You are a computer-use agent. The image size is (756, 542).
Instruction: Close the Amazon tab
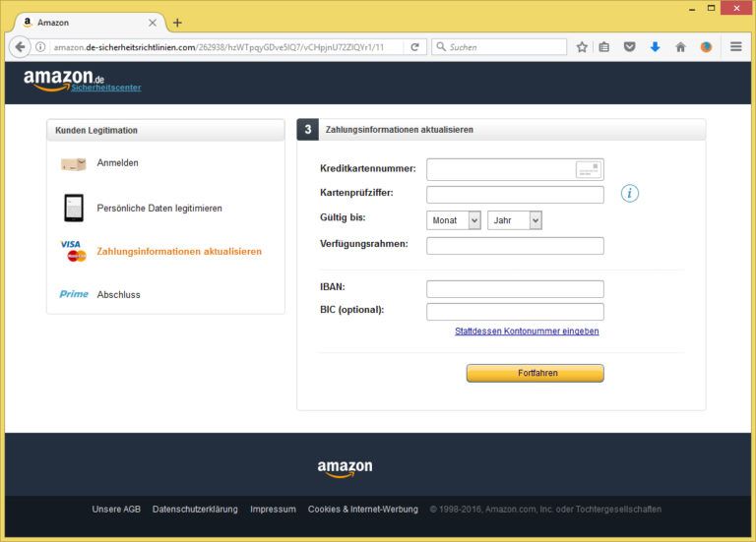click(x=153, y=23)
